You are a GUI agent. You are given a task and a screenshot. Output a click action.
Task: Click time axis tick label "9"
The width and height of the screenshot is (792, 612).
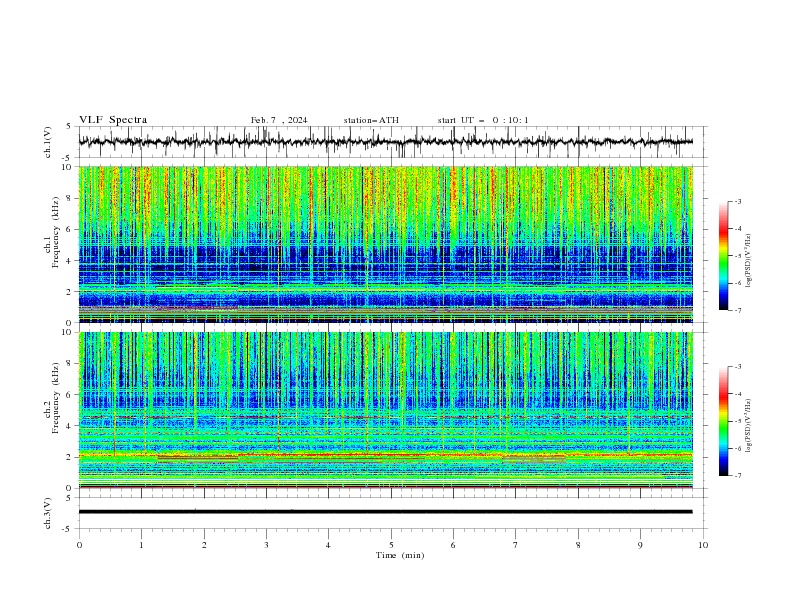(640, 545)
